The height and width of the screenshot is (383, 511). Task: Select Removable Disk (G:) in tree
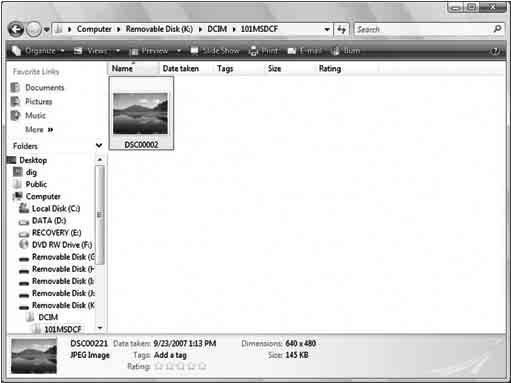tap(63, 257)
